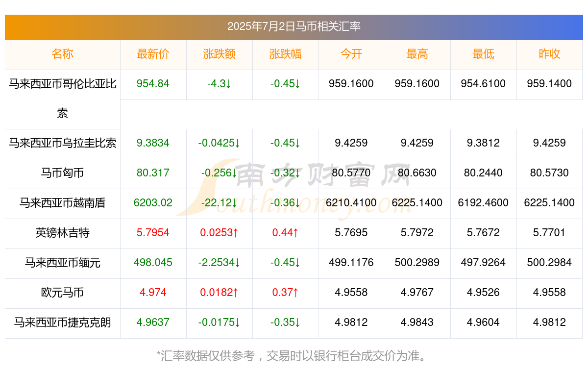Click the change value -4.3↓
The image size is (588, 371).
pyautogui.click(x=219, y=84)
